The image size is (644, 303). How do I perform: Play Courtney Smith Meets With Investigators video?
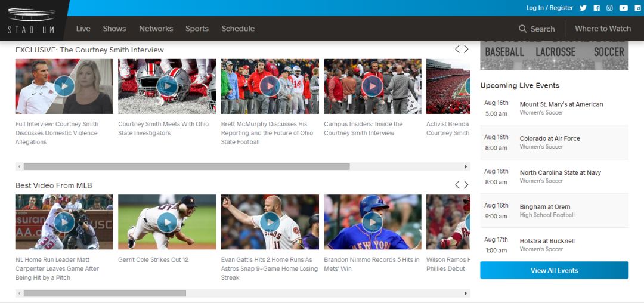(167, 86)
